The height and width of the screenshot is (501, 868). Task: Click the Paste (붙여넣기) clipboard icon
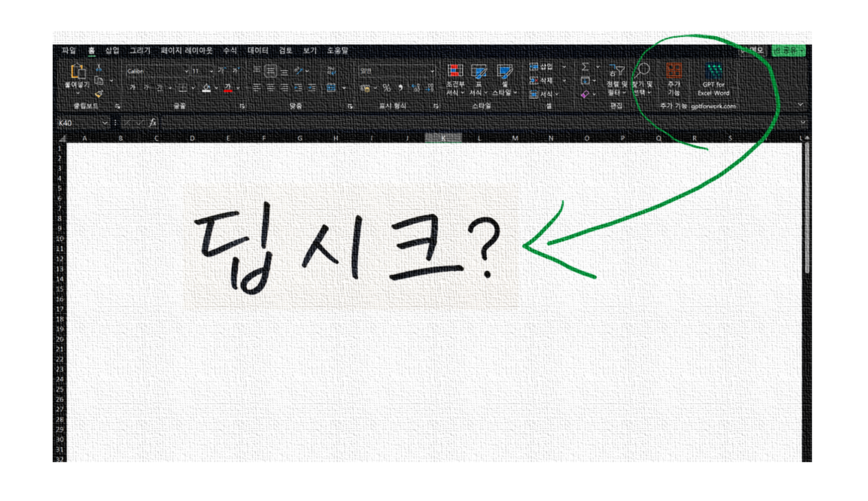(78, 71)
